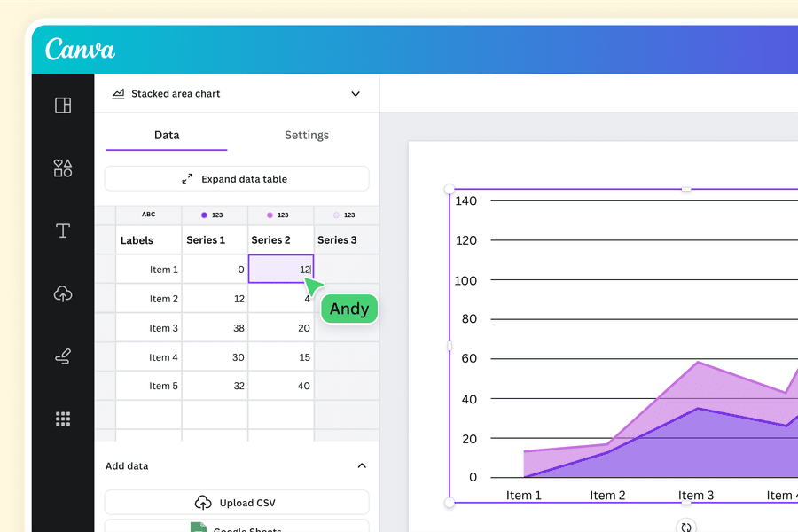Select the Text tool in sidebar
The height and width of the screenshot is (532, 798).
click(63, 231)
